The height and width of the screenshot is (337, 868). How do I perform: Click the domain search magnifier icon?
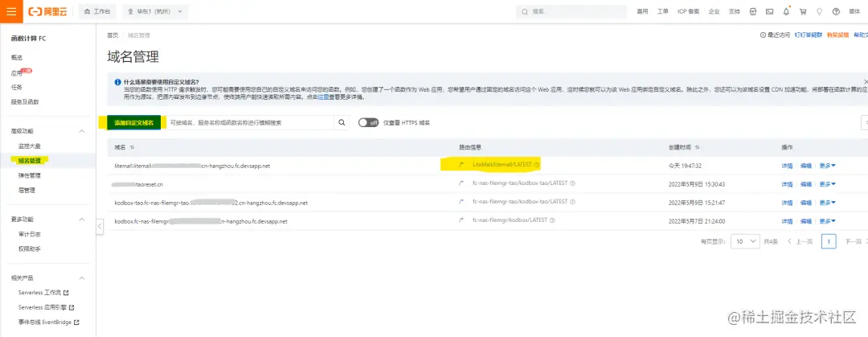pos(342,122)
